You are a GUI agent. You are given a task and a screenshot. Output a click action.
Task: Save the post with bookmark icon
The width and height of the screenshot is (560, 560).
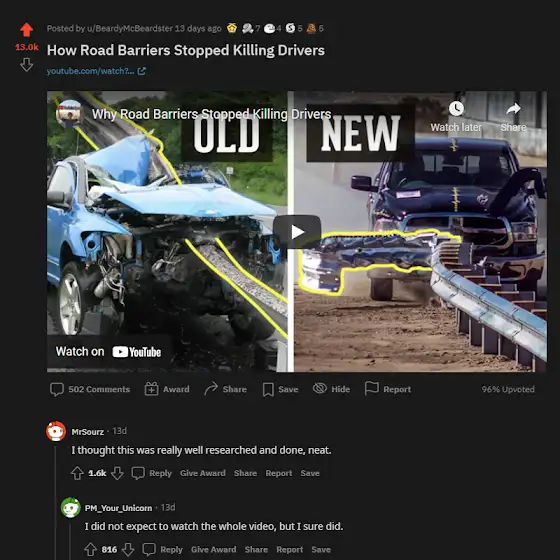coord(280,389)
